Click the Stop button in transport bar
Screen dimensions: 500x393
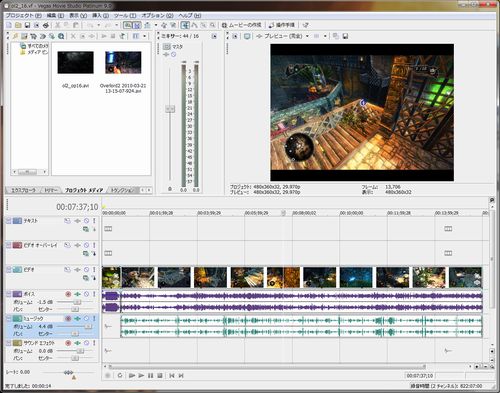click(x=160, y=376)
